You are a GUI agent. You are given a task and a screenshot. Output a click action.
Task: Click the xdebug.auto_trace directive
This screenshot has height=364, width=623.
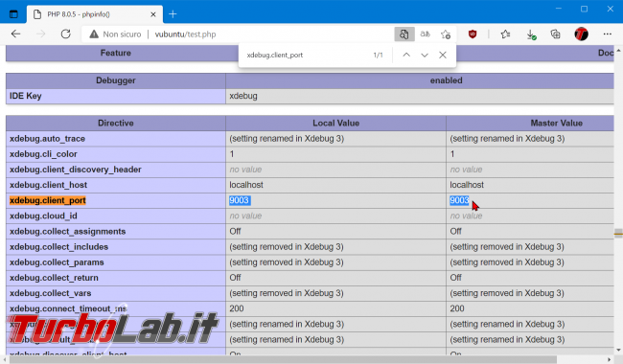coord(47,139)
